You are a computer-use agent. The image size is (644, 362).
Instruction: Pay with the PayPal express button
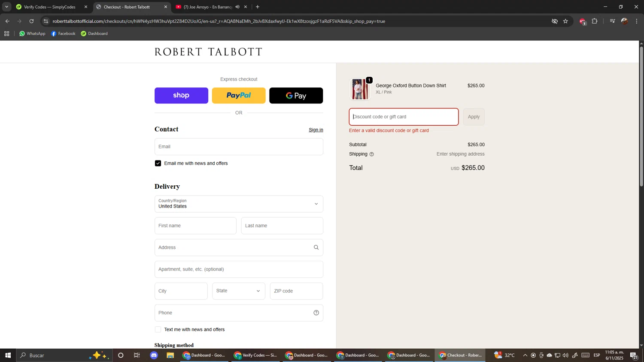239,96
